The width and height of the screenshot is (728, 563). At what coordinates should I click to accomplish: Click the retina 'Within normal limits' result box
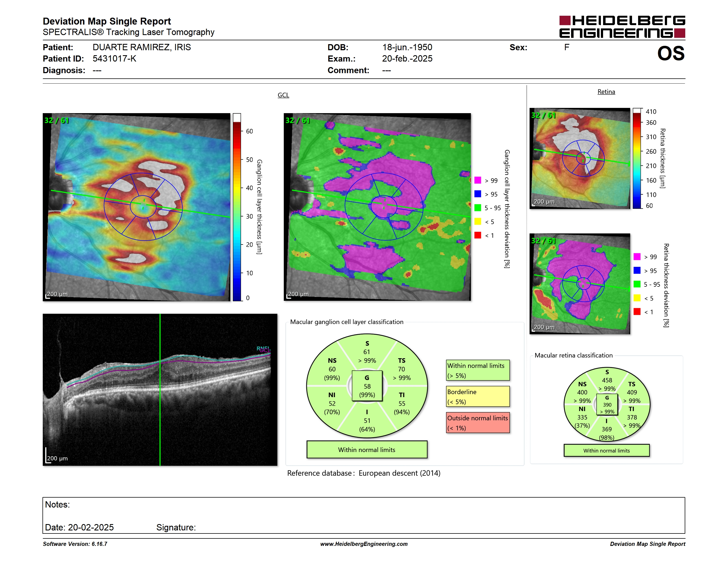(607, 451)
